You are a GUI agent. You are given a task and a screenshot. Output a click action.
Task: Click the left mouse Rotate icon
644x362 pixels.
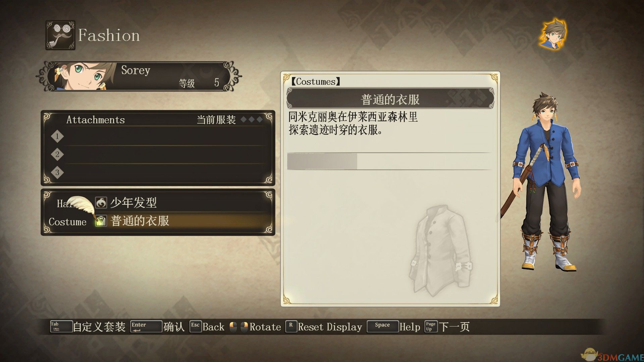tap(233, 327)
